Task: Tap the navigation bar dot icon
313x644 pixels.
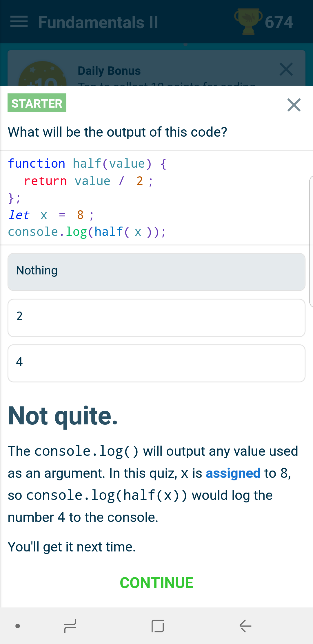Action: pos(18,626)
